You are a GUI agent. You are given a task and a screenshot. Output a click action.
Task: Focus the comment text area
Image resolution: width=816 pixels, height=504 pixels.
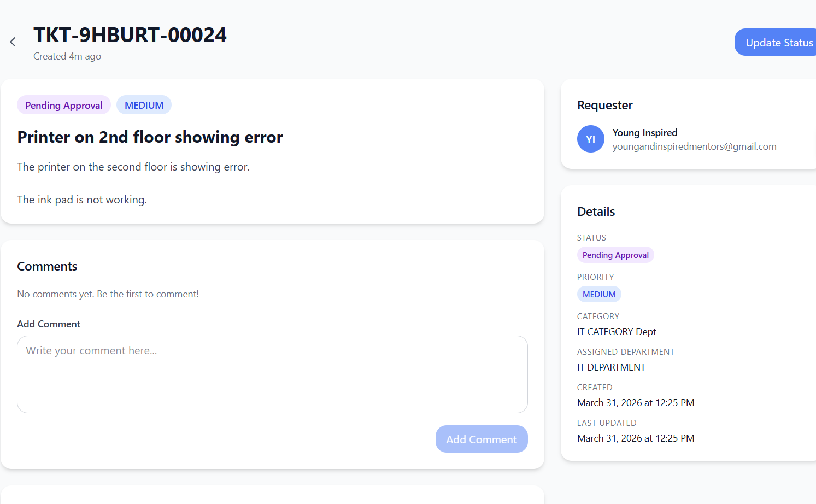(272, 374)
